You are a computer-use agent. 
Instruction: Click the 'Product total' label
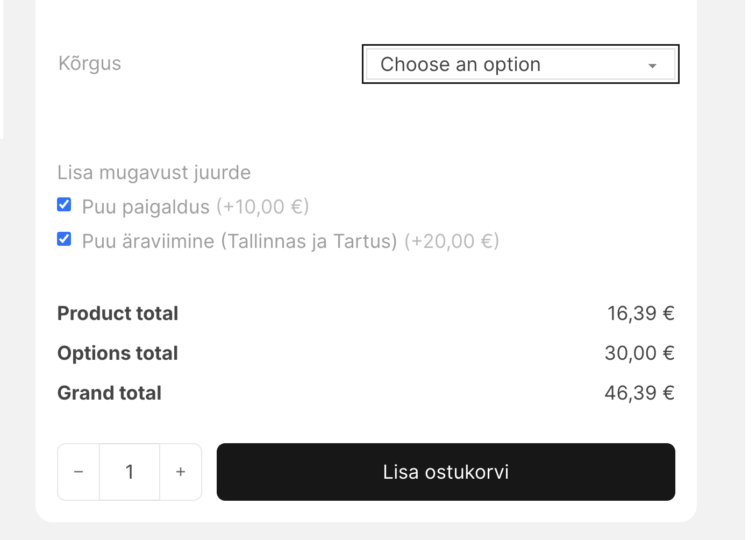pyautogui.click(x=118, y=314)
